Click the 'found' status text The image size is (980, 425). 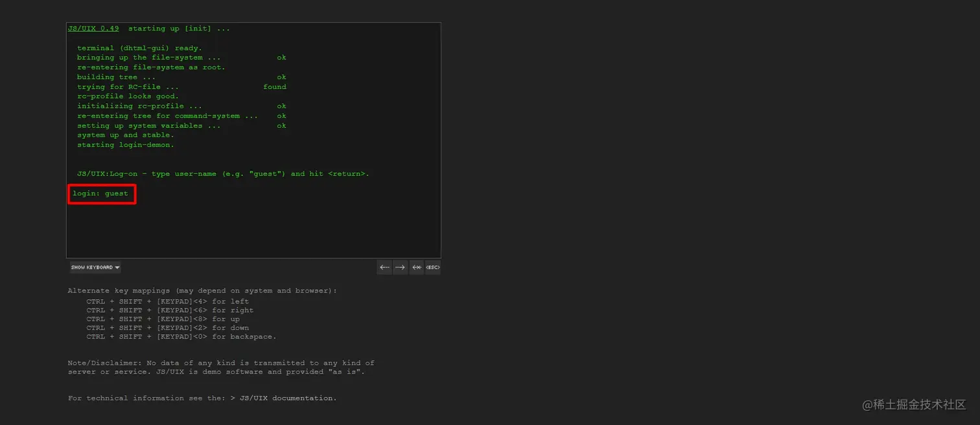(275, 87)
